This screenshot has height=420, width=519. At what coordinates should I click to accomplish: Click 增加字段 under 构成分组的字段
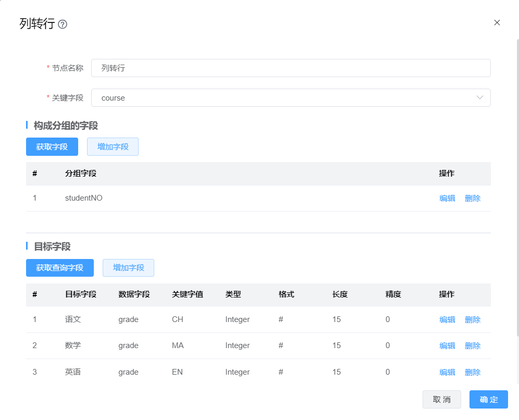pyautogui.click(x=113, y=147)
